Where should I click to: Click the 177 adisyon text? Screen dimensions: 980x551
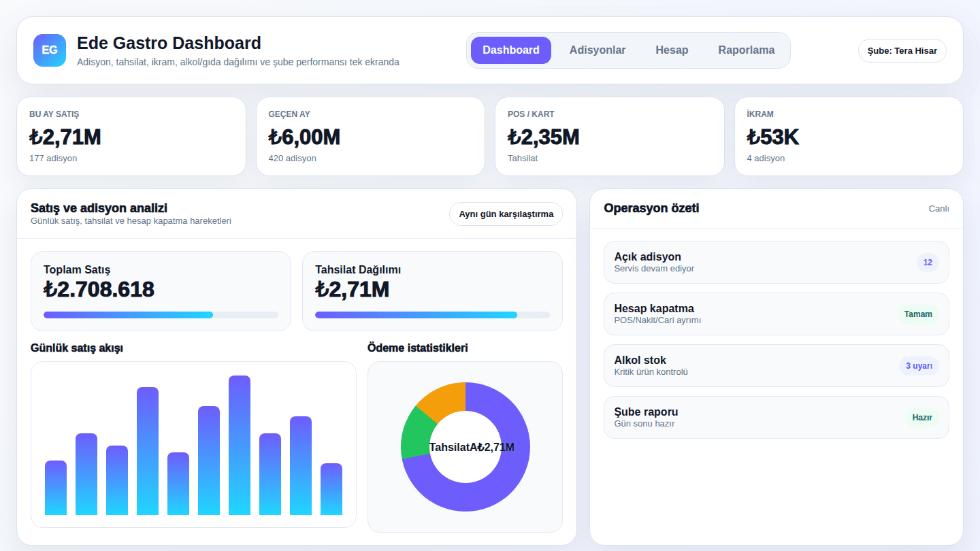[x=53, y=158]
